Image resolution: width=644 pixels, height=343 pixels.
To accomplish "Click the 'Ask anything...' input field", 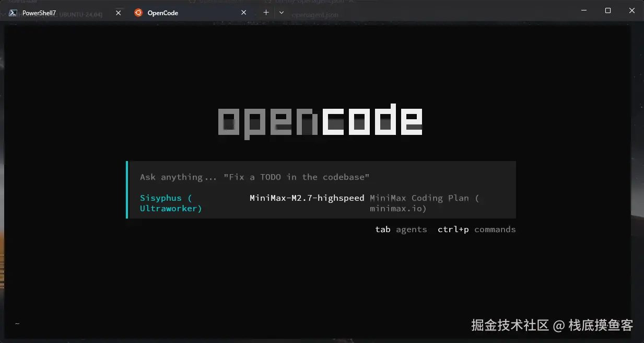I will click(178, 177).
